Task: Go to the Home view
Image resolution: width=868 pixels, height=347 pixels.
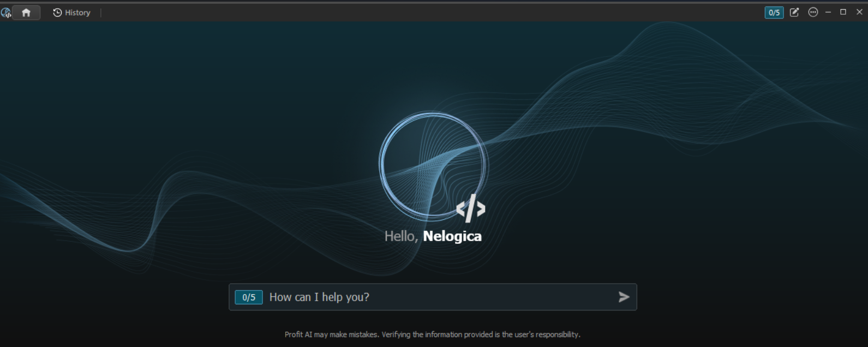Action: (26, 13)
